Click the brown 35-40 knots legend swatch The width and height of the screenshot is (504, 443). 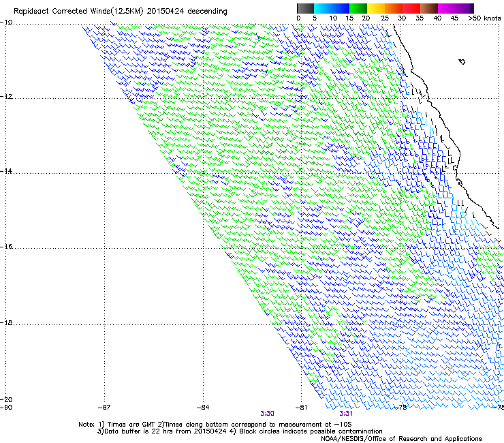429,8
